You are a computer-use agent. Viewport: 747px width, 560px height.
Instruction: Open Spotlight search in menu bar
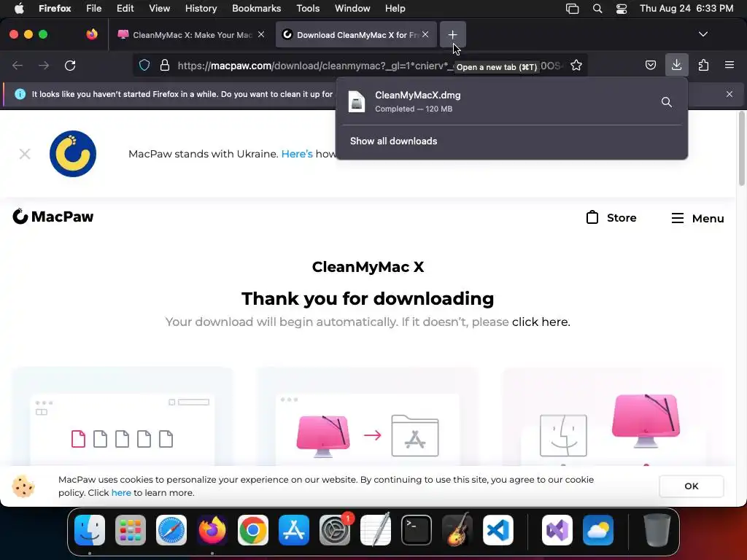(x=597, y=8)
